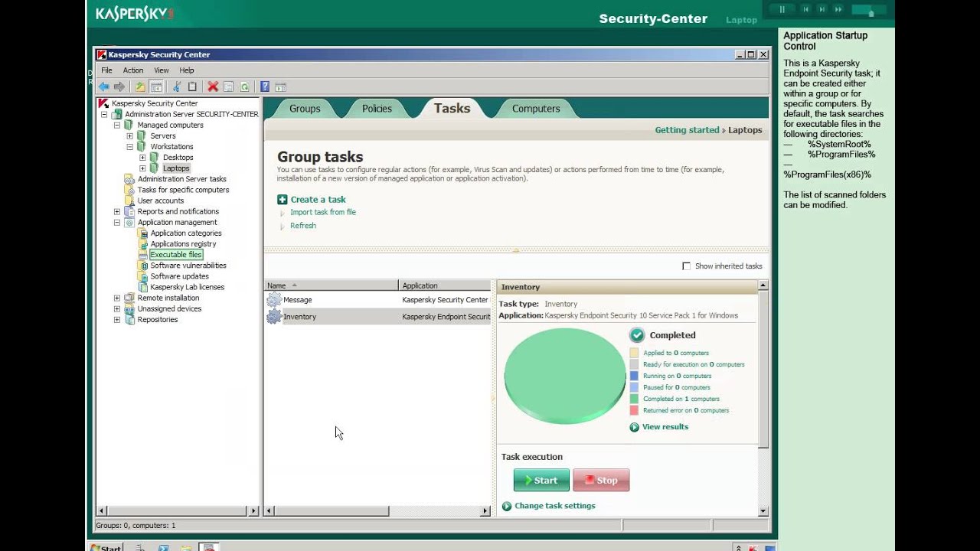980x551 pixels.
Task: Click the green Refresh toolbar icon
Action: click(x=244, y=86)
